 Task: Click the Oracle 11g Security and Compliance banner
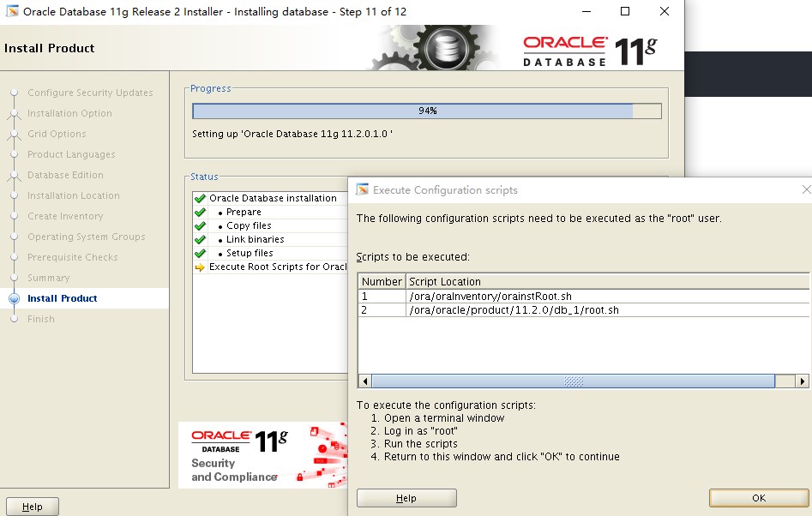coord(262,455)
